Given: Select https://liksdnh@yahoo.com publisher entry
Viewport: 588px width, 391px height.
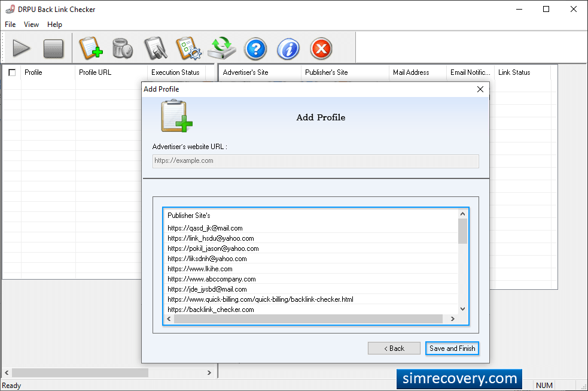Looking at the screenshot, I should click(311, 259).
